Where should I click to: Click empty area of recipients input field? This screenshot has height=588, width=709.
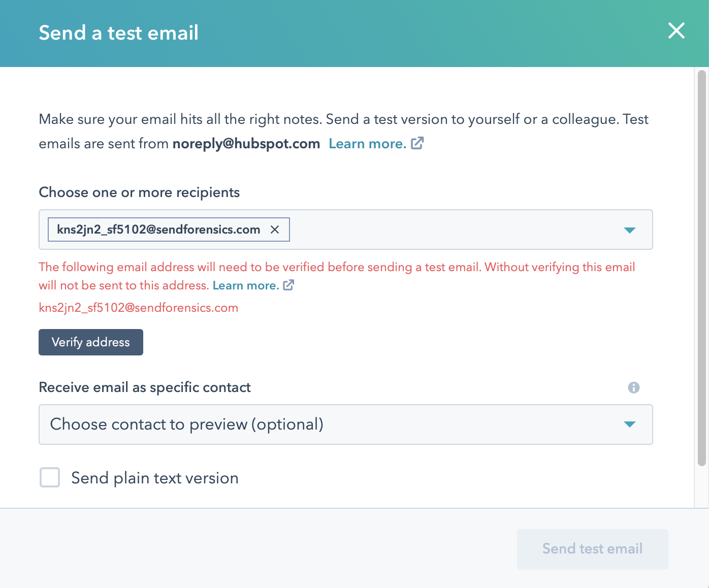[x=452, y=230]
